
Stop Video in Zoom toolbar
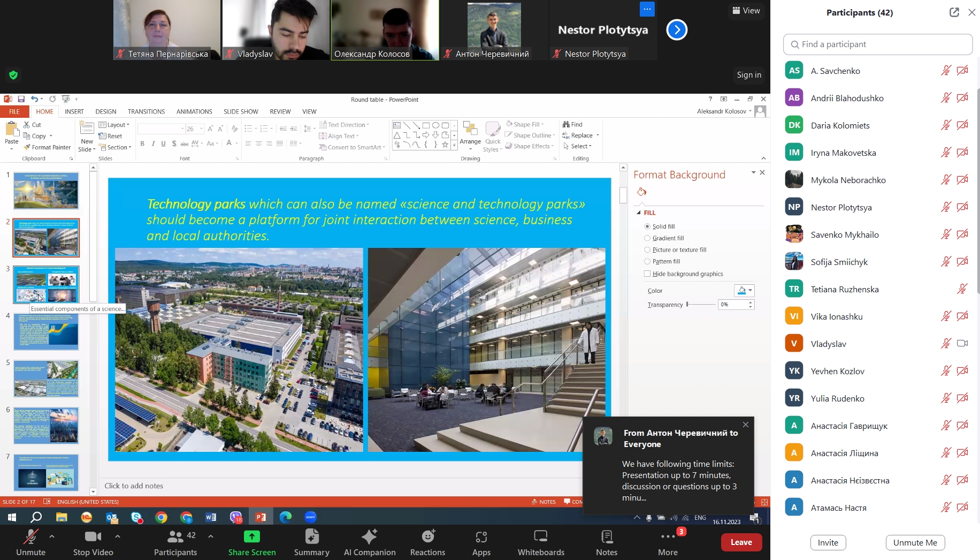coord(93,542)
